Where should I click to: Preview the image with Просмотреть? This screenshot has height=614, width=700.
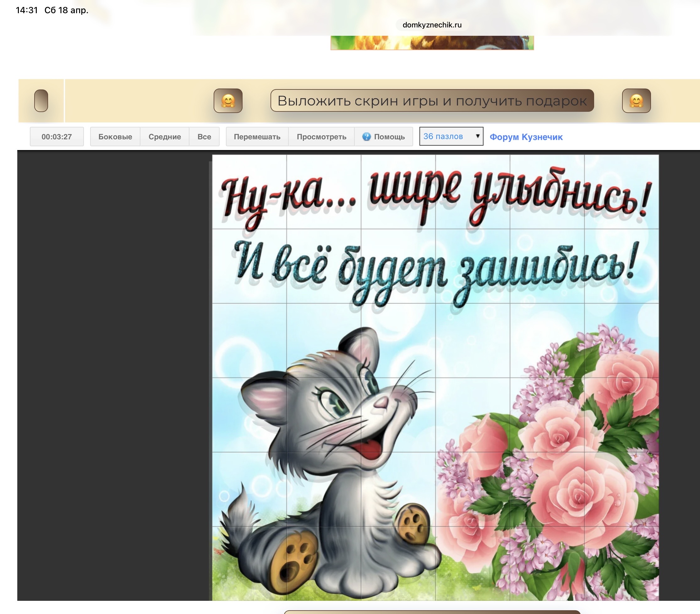click(x=321, y=137)
